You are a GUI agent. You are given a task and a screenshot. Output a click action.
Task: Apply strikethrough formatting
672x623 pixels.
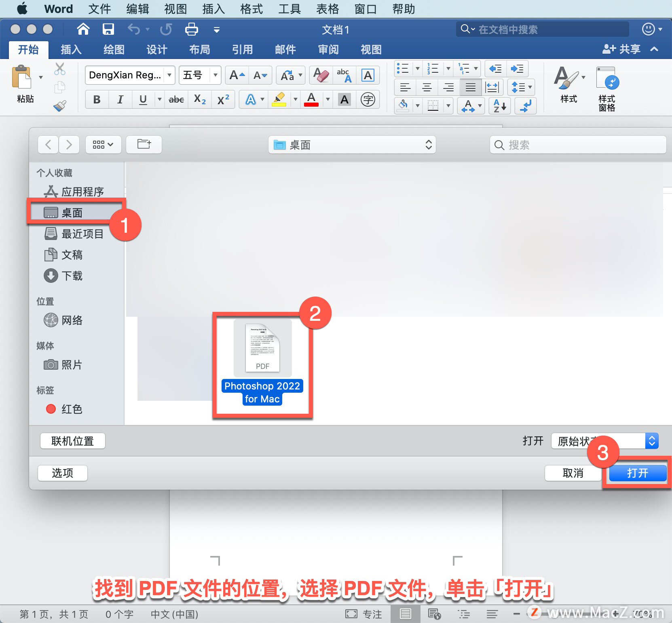176,99
